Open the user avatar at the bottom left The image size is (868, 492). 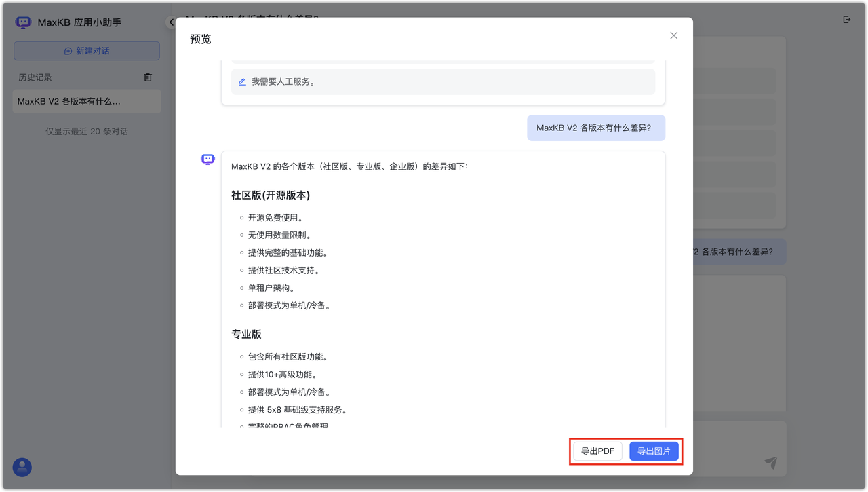click(x=22, y=467)
